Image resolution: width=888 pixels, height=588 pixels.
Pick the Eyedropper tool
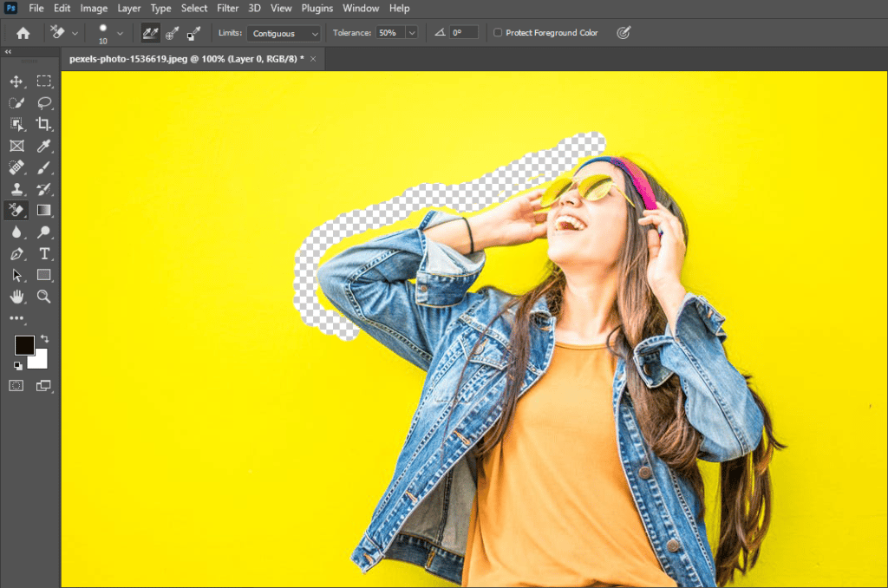pyautogui.click(x=43, y=146)
